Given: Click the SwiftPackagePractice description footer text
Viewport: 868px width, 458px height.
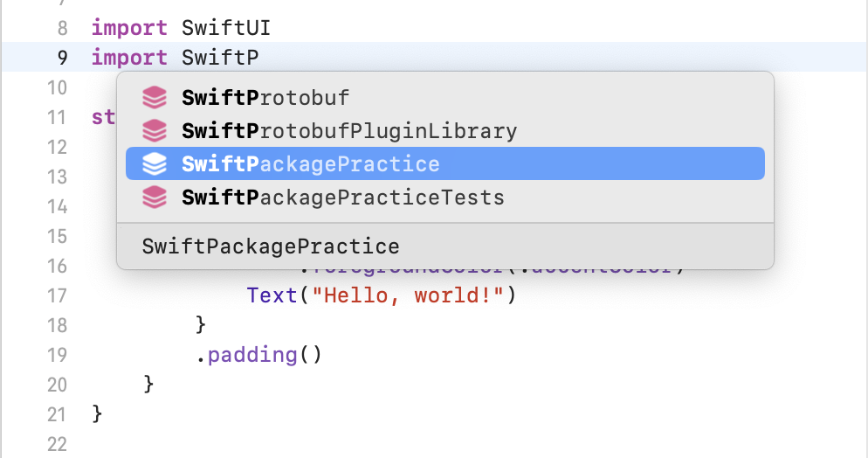Looking at the screenshot, I should pyautogui.click(x=271, y=246).
